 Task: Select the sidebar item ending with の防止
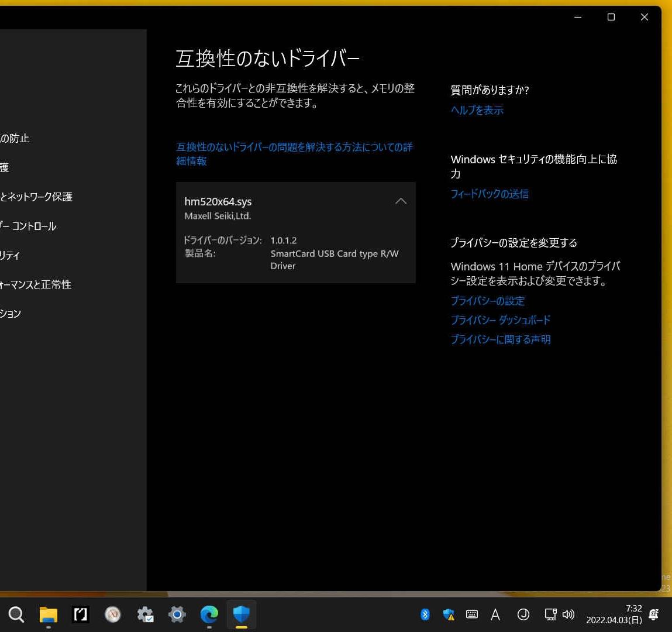[x=15, y=138]
